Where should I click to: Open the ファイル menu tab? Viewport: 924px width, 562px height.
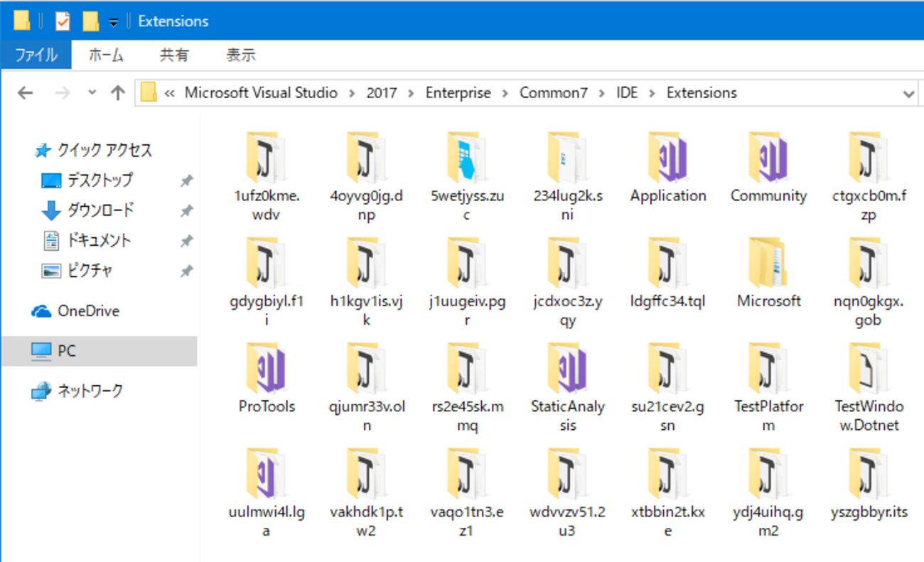click(36, 55)
